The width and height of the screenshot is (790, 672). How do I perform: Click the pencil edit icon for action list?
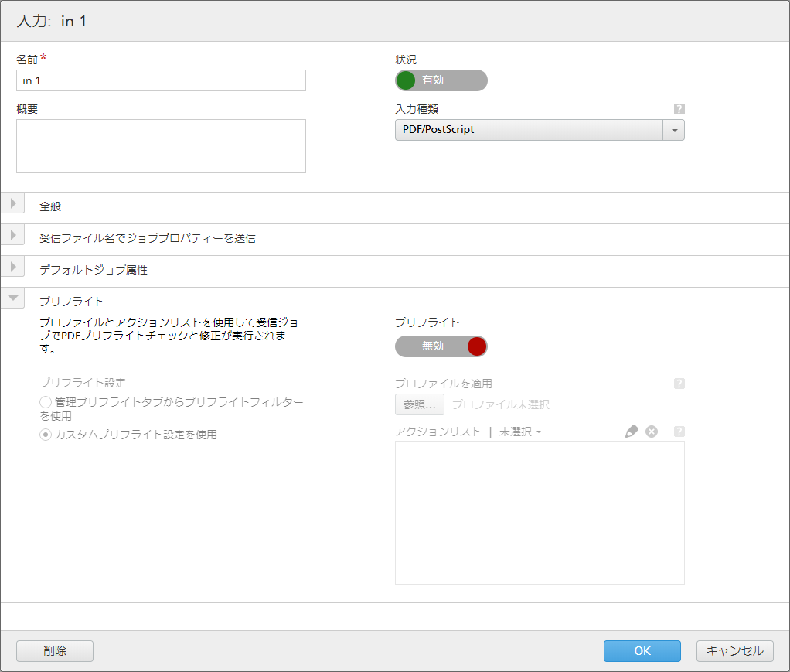pos(632,432)
